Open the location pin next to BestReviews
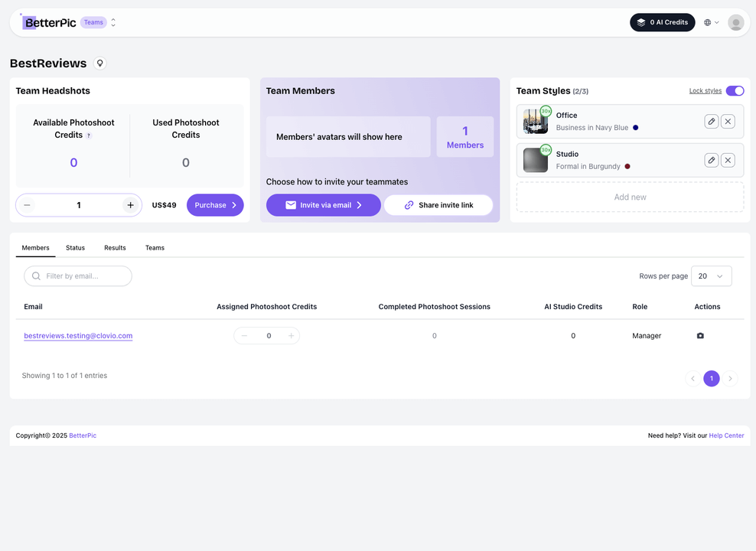This screenshot has height=551, width=756. (99, 63)
